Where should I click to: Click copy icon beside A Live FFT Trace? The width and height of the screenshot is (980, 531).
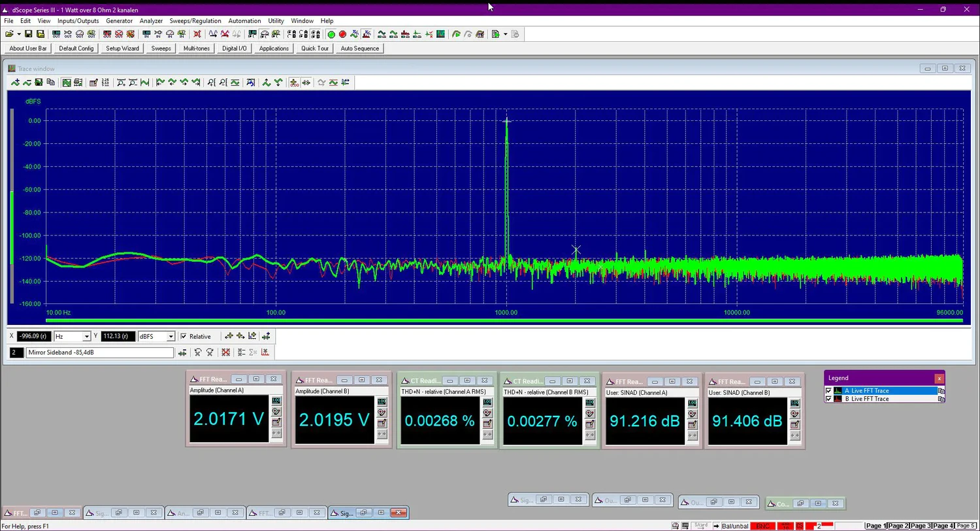click(x=941, y=390)
